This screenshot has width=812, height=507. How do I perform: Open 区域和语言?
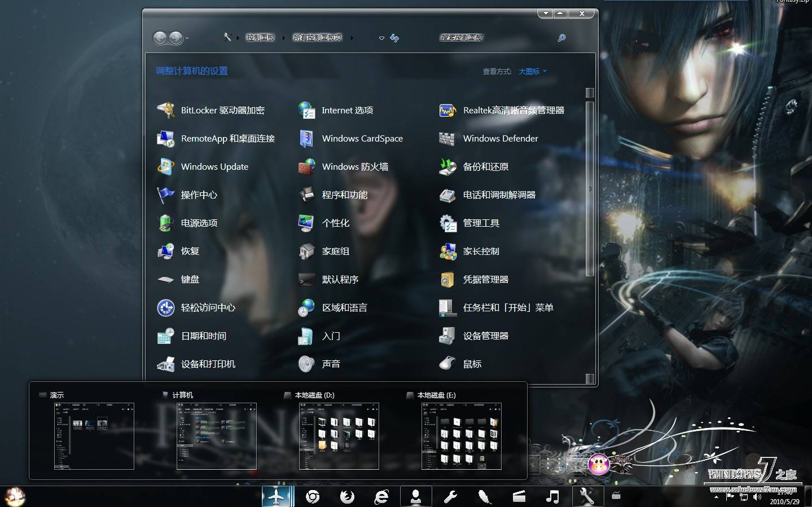point(332,307)
